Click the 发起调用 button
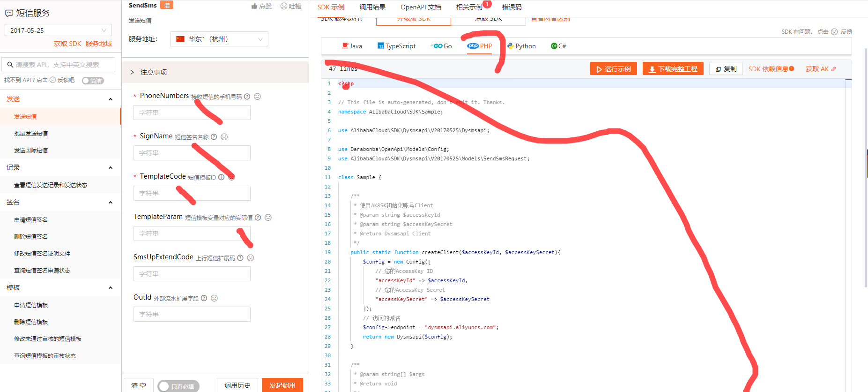 click(x=282, y=385)
